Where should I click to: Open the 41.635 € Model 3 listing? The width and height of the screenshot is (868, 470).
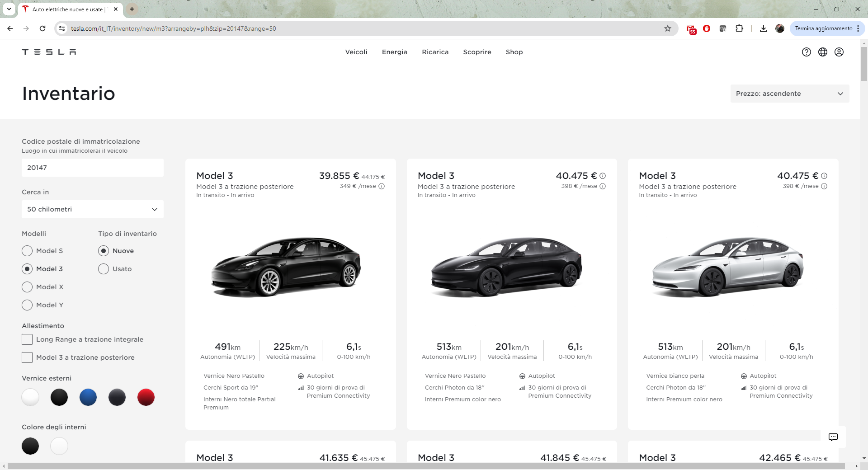tap(215, 457)
